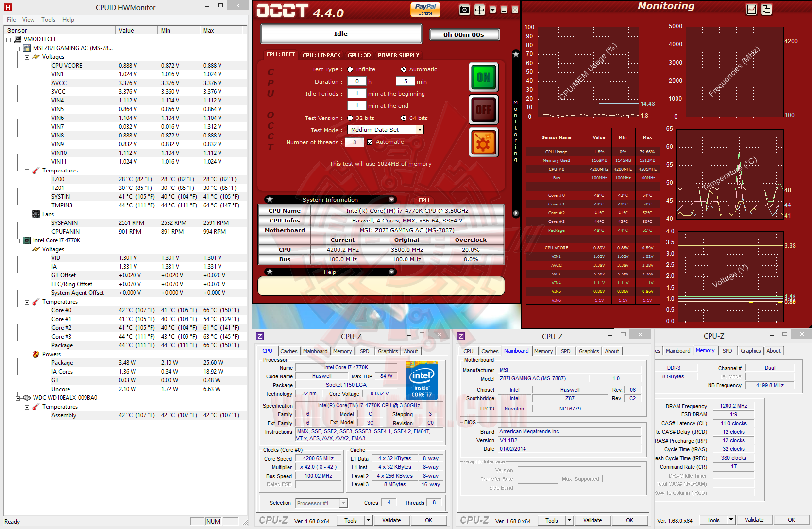This screenshot has height=529, width=812.
Task: Open OCCT options with orange gear button
Action: (x=484, y=142)
